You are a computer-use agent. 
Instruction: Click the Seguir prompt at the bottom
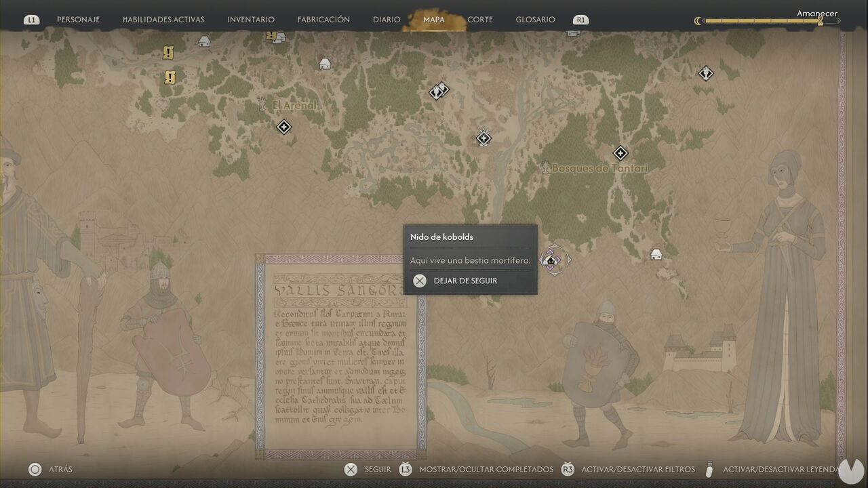coord(378,469)
